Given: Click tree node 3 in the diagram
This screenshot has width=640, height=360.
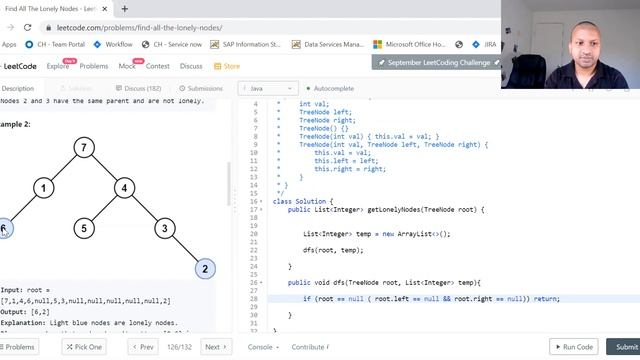Looking at the screenshot, I should [x=164, y=228].
